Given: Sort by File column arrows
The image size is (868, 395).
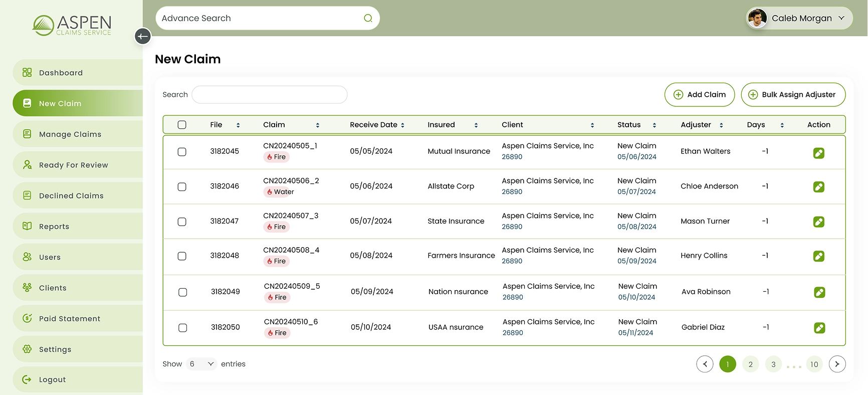Looking at the screenshot, I should tap(238, 125).
